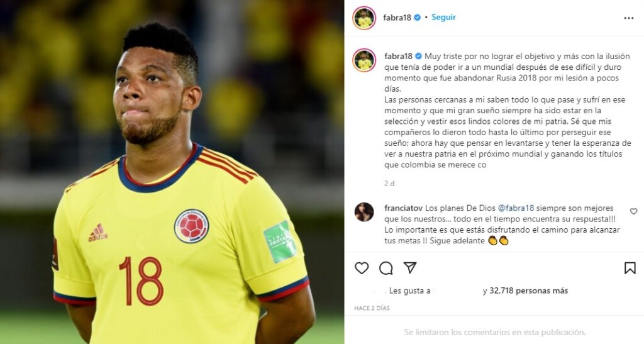Click the verified badge beside header fabra18
644x344 pixels.
pos(417,18)
